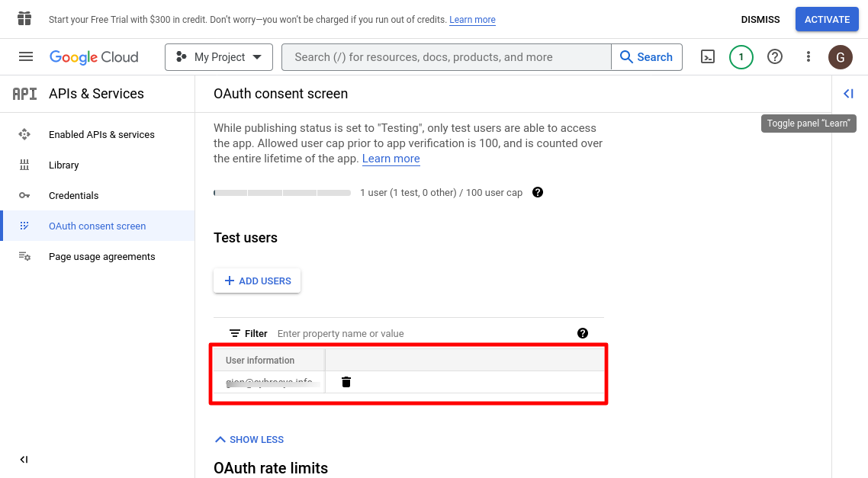
Task: Open the three-dot settings and utilities menu
Action: [x=809, y=57]
